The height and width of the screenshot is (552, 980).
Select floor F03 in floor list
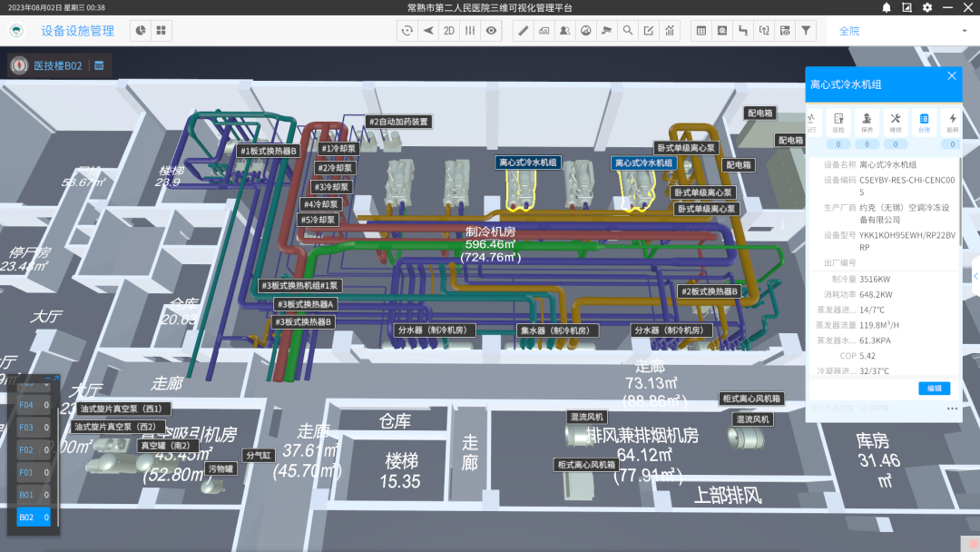34,427
